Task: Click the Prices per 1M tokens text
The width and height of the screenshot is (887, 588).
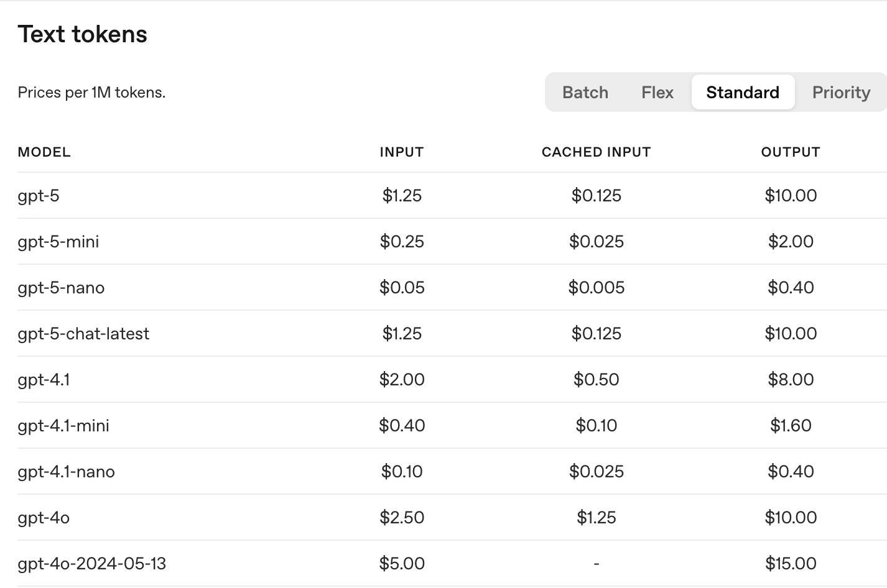Action: (91, 93)
